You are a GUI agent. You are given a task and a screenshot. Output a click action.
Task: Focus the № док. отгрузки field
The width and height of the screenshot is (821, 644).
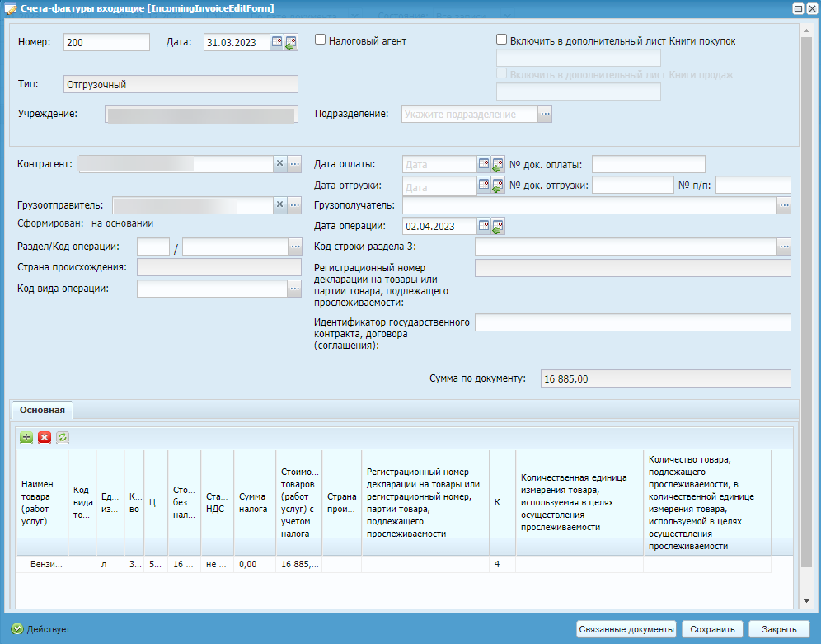(x=632, y=186)
